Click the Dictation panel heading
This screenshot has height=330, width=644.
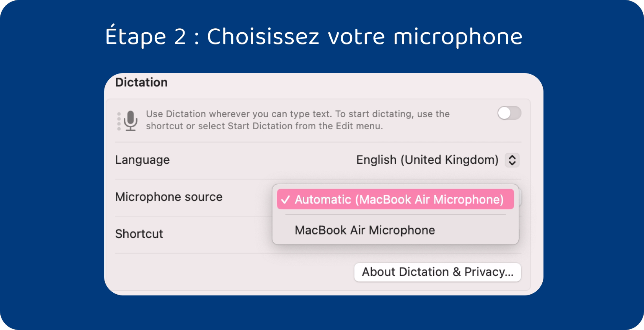pos(141,82)
